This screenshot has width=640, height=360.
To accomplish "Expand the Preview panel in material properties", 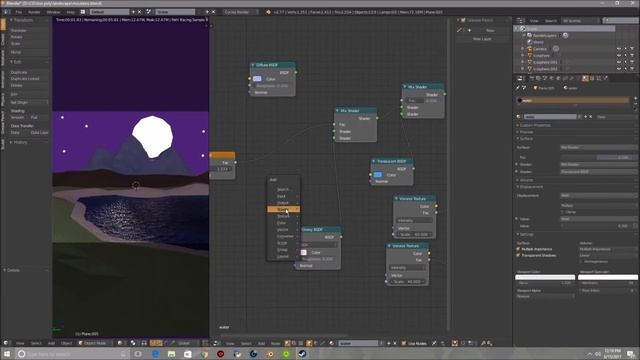I will (518, 132).
